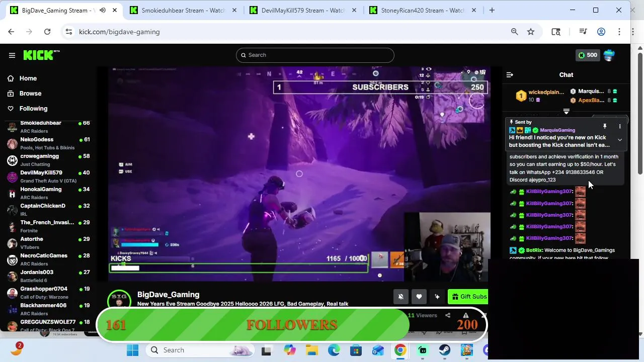Open Steam from taskbar
644x362 pixels.
(445, 350)
